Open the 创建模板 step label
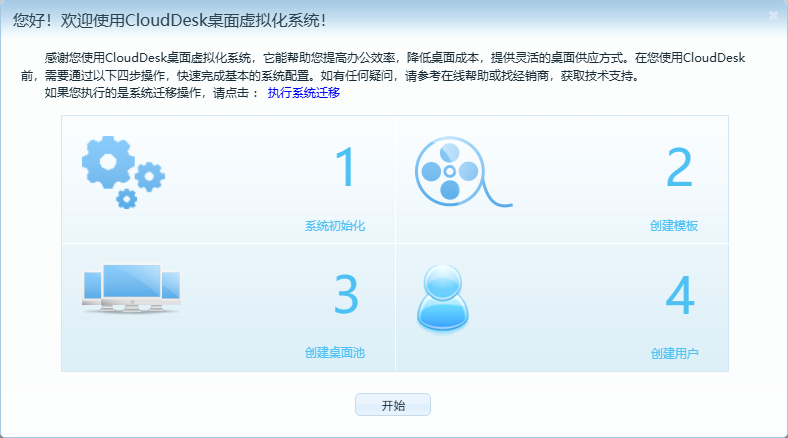 (674, 226)
